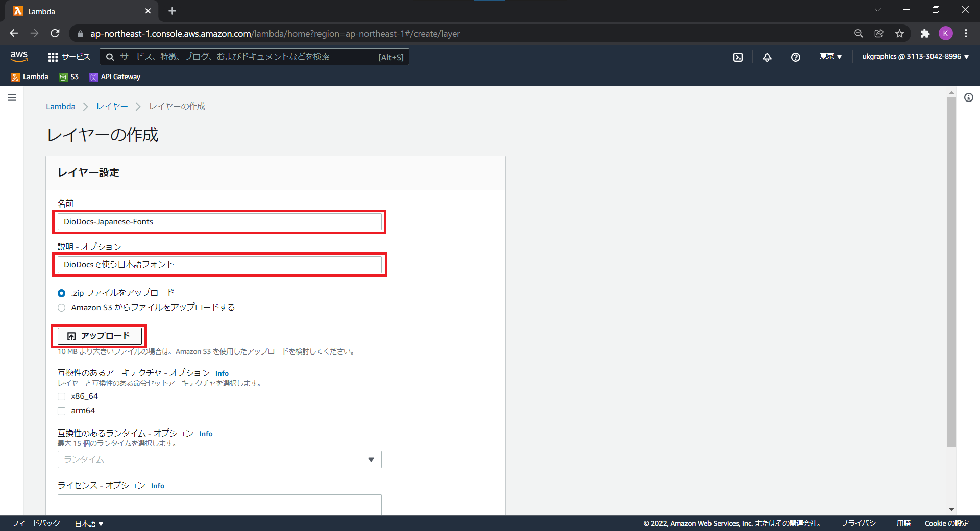
Task: Click the description input field
Action: tap(219, 265)
